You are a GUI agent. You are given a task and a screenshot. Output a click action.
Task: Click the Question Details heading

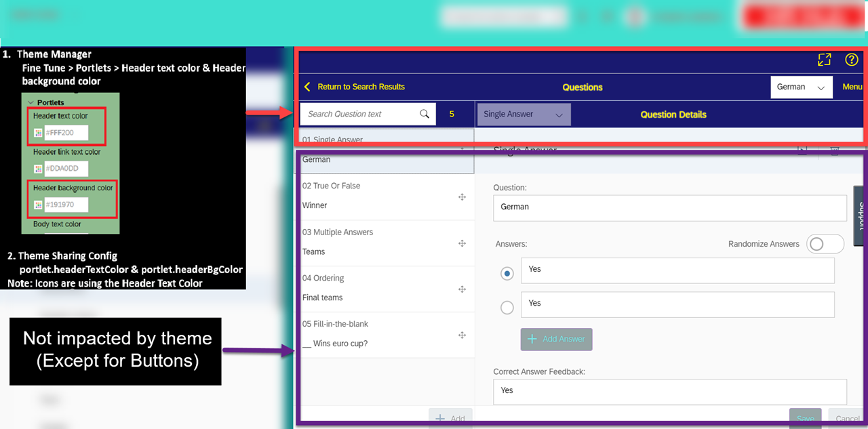click(673, 115)
